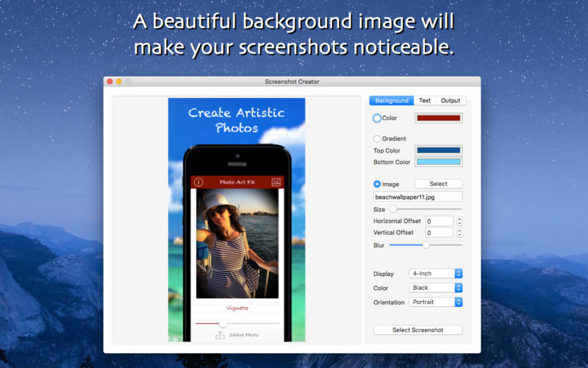Click the Select Screenshot button

pos(417,330)
